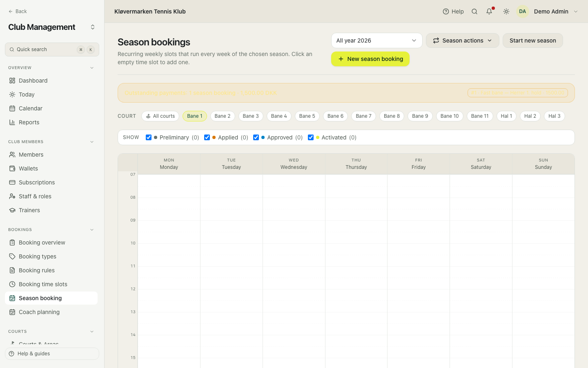The height and width of the screenshot is (368, 588).
Task: Open the Dashboard page
Action: tap(51, 81)
